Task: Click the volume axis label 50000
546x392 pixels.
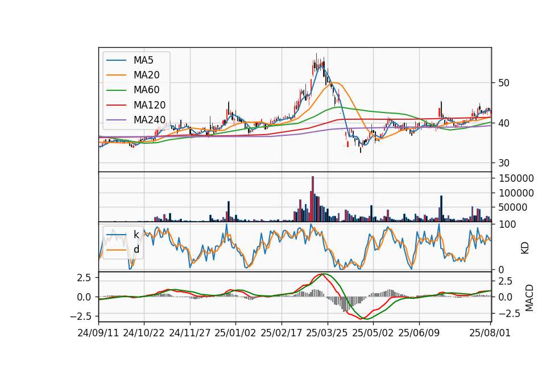Action: (x=513, y=208)
